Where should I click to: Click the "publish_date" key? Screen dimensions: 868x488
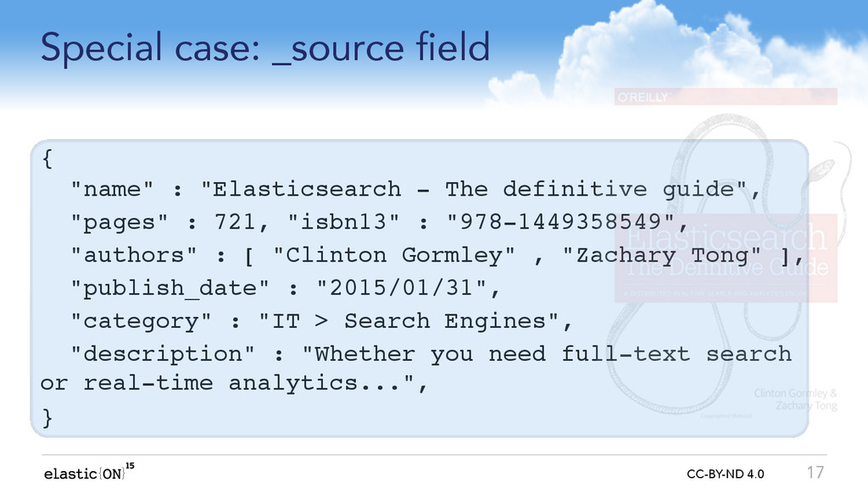(x=170, y=288)
